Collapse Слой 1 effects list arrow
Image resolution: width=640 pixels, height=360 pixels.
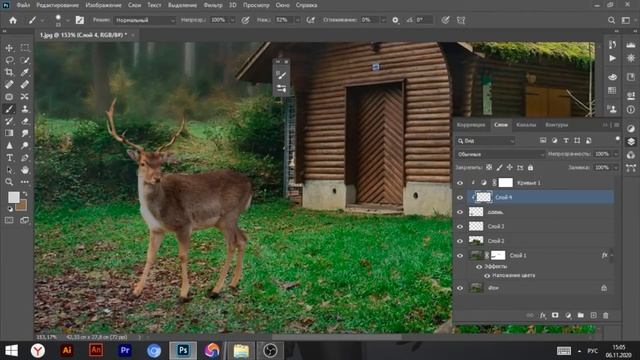[x=611, y=256]
